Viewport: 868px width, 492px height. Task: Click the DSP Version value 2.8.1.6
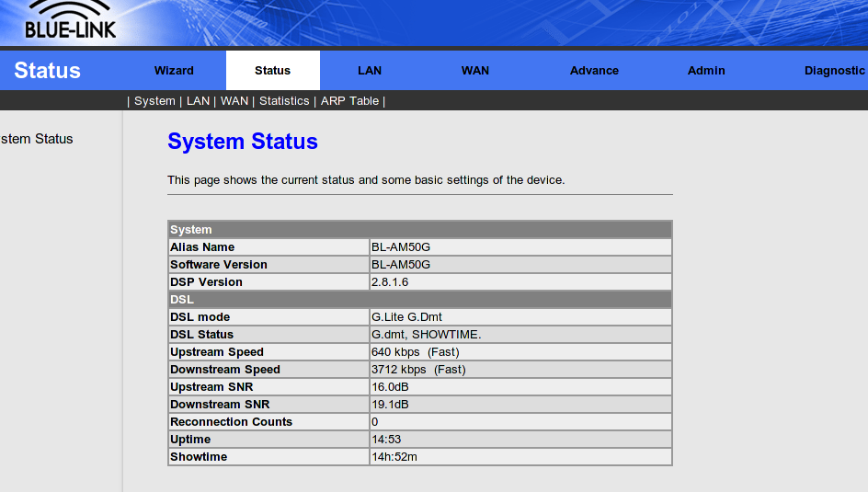coord(390,282)
